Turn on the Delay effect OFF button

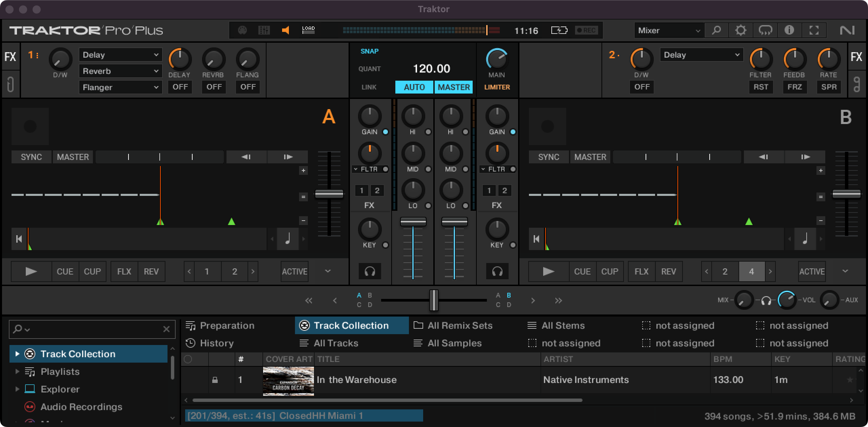pos(180,87)
